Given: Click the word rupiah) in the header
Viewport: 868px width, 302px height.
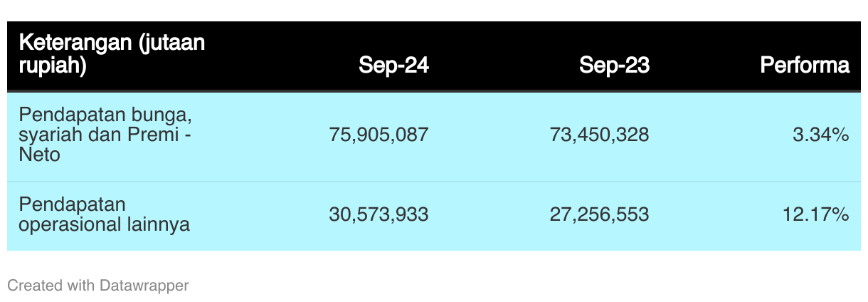Looking at the screenshot, I should [x=52, y=66].
